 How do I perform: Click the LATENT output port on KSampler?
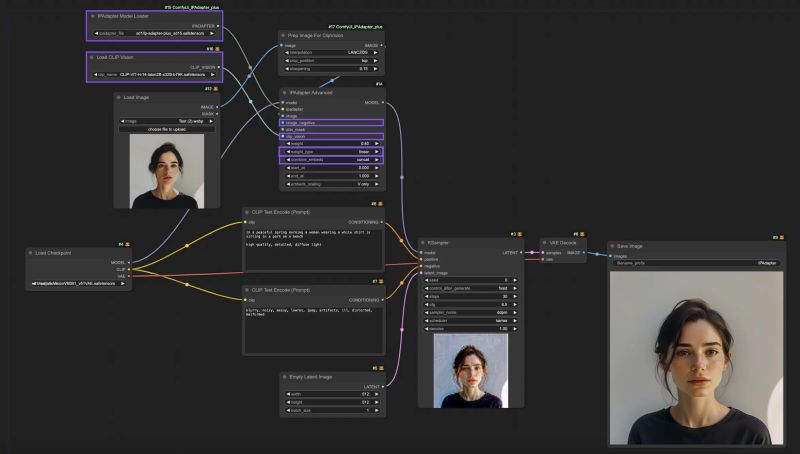point(521,253)
